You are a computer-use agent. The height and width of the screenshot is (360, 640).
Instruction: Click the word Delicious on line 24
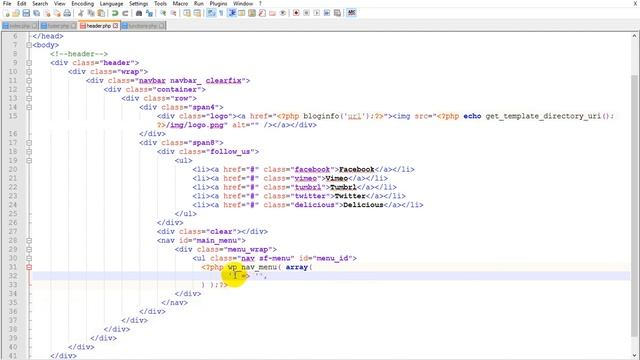(x=363, y=205)
